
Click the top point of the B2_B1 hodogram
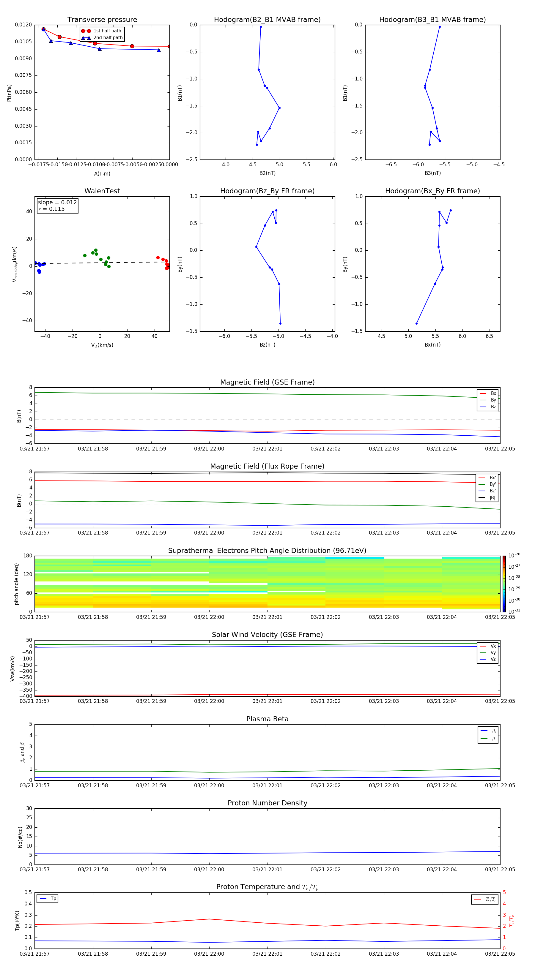click(x=260, y=27)
